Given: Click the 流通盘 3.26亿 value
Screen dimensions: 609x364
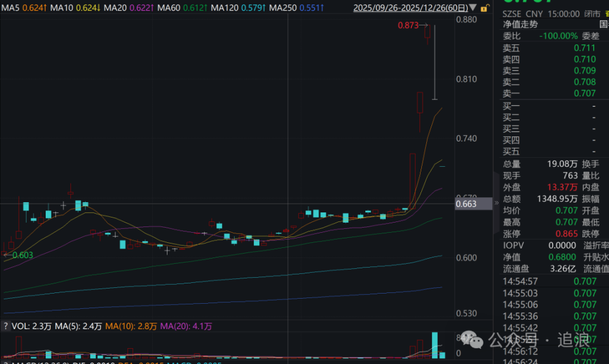Looking at the screenshot, I should (x=564, y=268).
